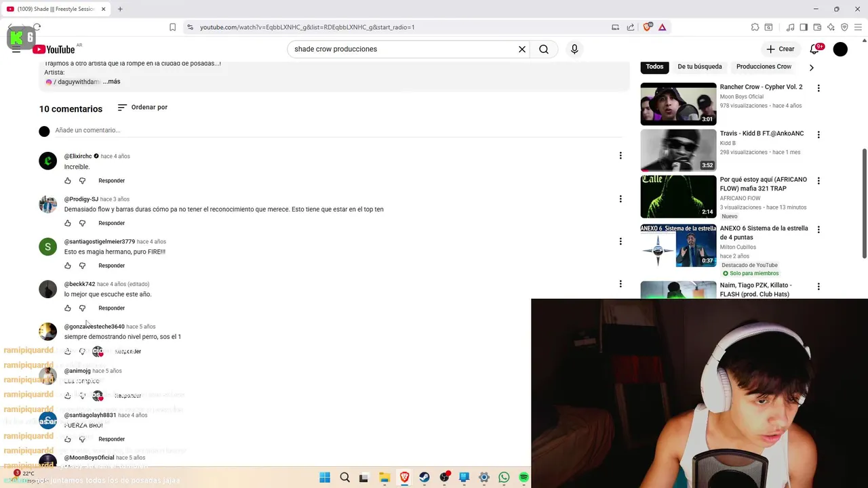Open options for Rancher Crow video
The height and width of the screenshot is (488, 868).
click(818, 88)
